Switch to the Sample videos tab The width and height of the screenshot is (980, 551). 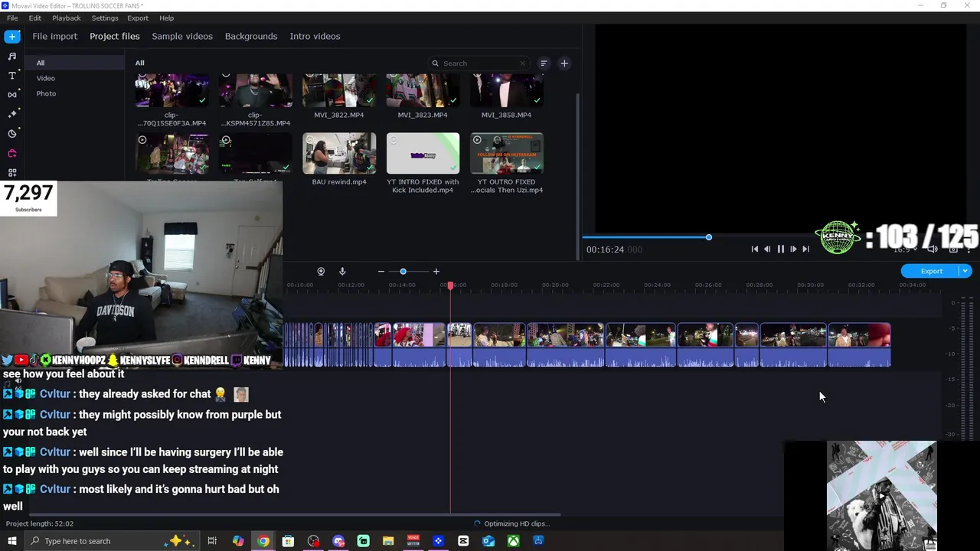coord(182,36)
